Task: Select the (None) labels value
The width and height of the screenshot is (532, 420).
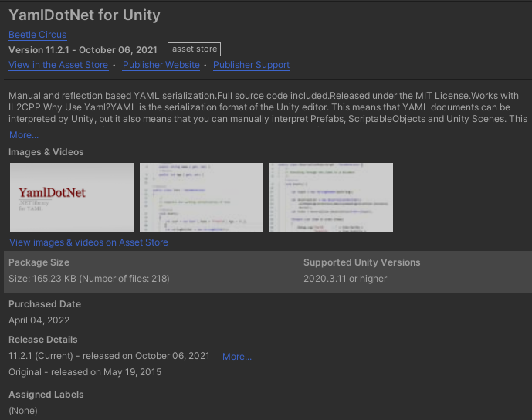Action: [x=23, y=411]
